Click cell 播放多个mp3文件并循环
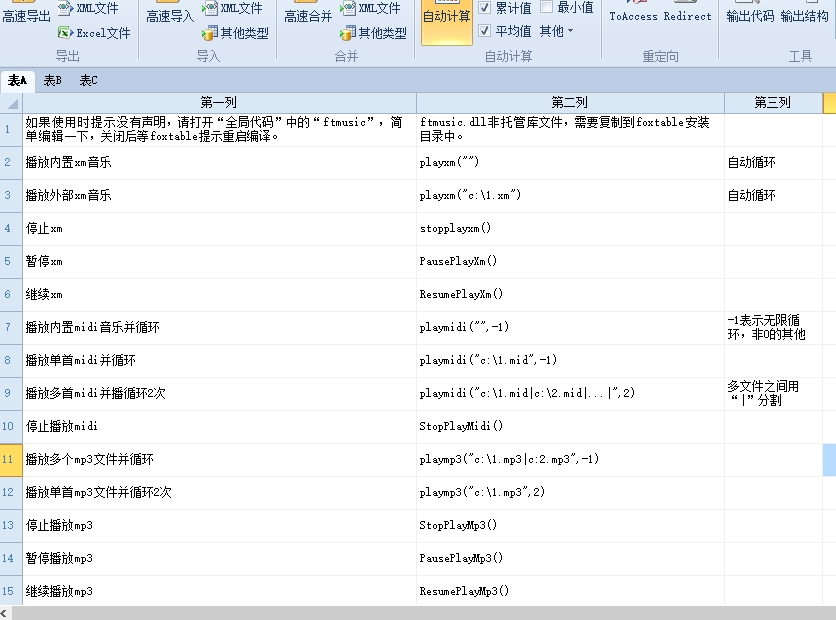836x620 pixels. [x=219, y=460]
